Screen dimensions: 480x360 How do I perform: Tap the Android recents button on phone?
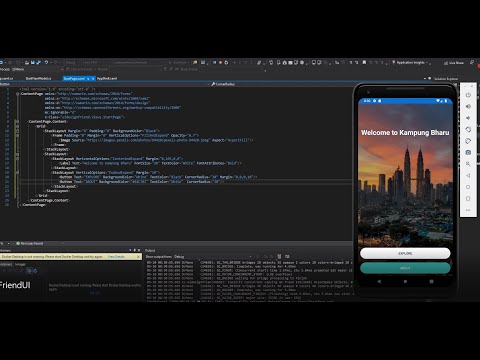coord(431,282)
